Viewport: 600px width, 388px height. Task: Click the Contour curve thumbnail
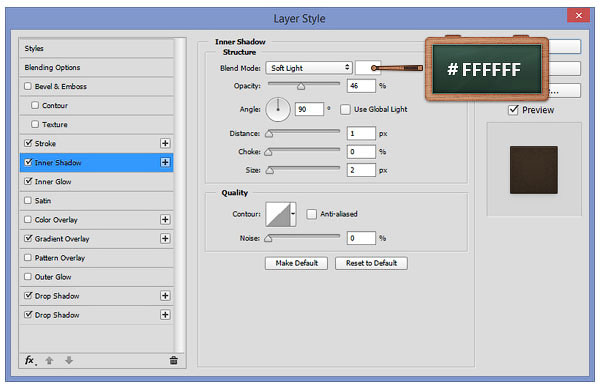(x=278, y=214)
